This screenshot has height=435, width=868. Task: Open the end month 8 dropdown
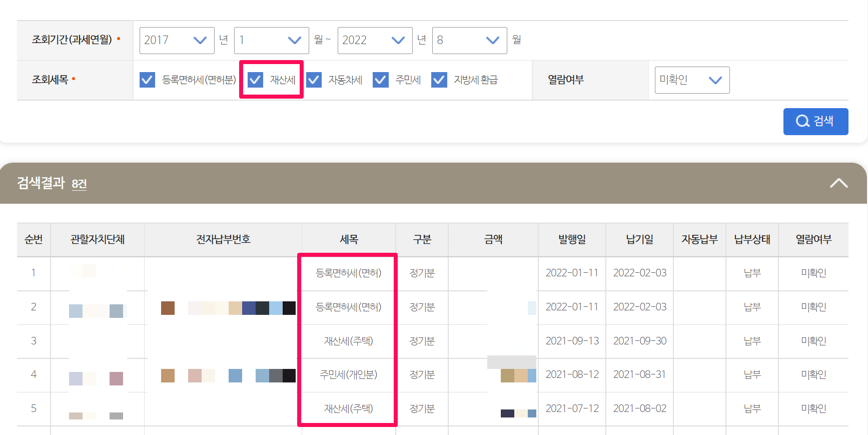[469, 40]
